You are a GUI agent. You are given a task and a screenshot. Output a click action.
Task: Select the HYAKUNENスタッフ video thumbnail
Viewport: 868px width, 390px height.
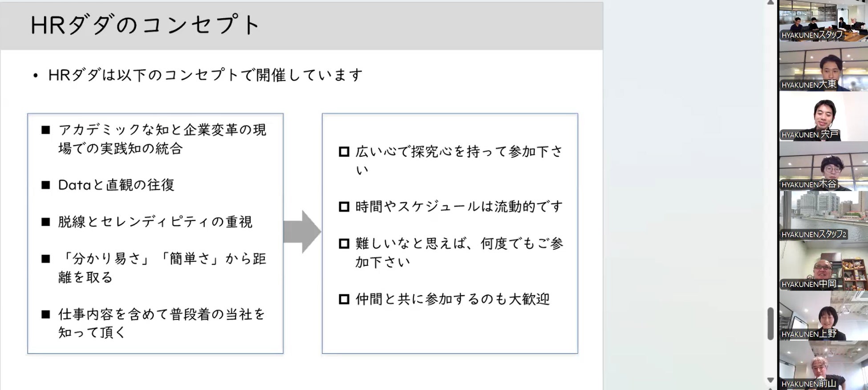(x=823, y=21)
